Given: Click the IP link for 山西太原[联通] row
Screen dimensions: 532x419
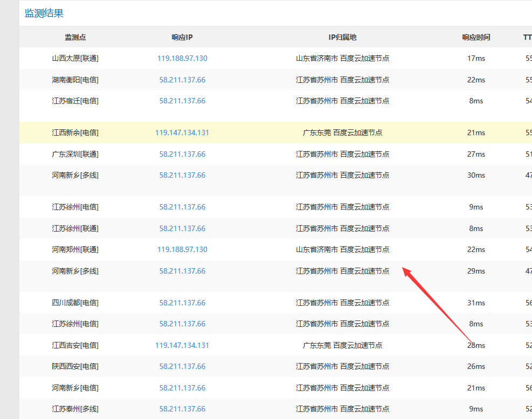Looking at the screenshot, I should (x=182, y=58).
